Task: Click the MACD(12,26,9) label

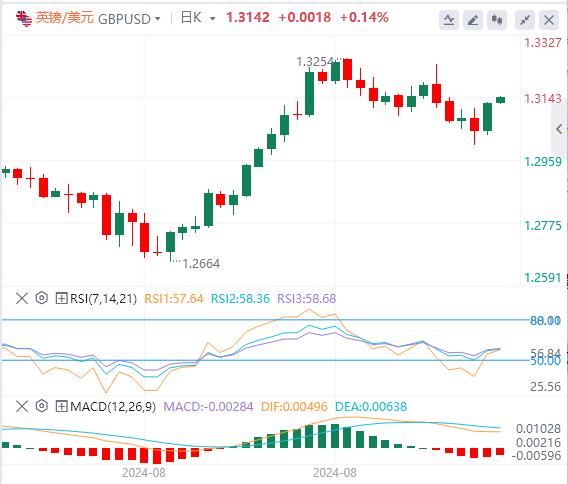Action: [x=113, y=406]
